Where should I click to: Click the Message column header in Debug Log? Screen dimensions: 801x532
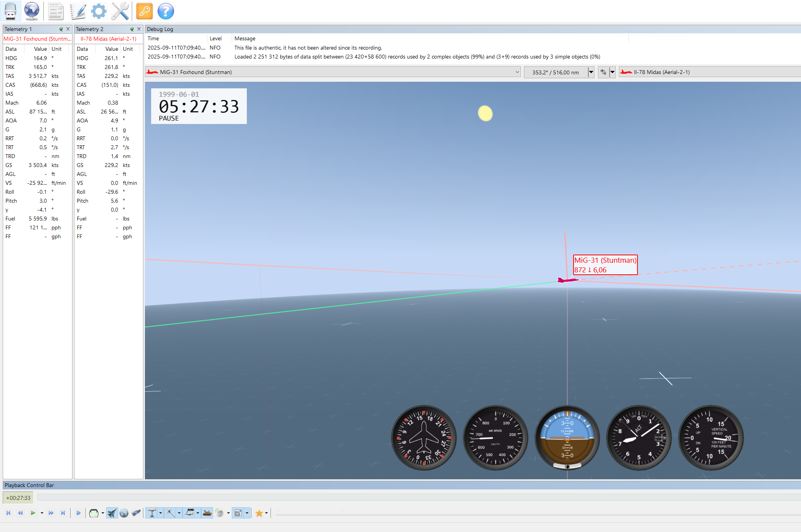coord(245,38)
